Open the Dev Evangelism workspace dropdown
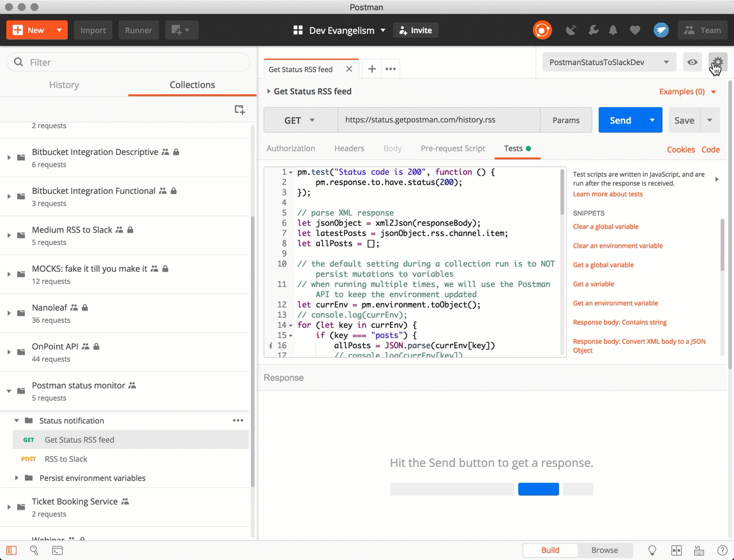This screenshot has width=734, height=560. [383, 31]
